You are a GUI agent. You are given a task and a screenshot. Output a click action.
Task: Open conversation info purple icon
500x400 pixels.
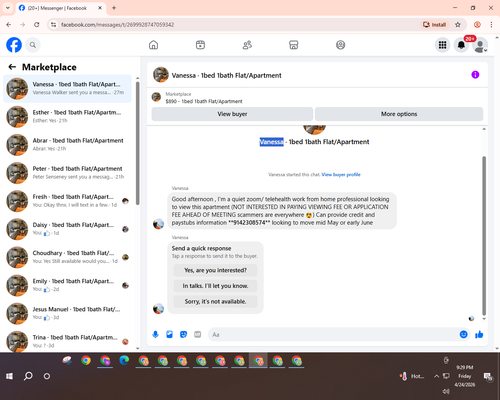[475, 75]
